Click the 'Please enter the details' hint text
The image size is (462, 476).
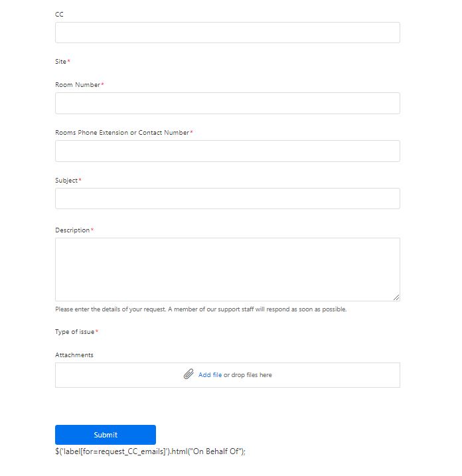[x=200, y=309]
